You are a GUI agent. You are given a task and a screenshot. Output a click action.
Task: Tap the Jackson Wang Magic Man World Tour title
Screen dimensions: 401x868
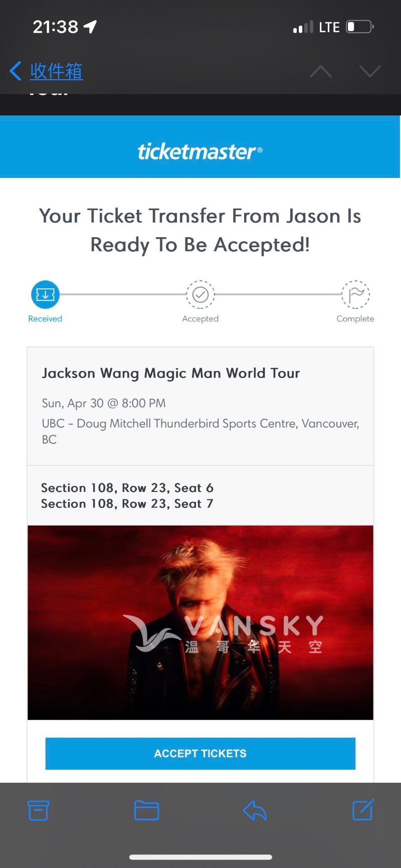171,373
